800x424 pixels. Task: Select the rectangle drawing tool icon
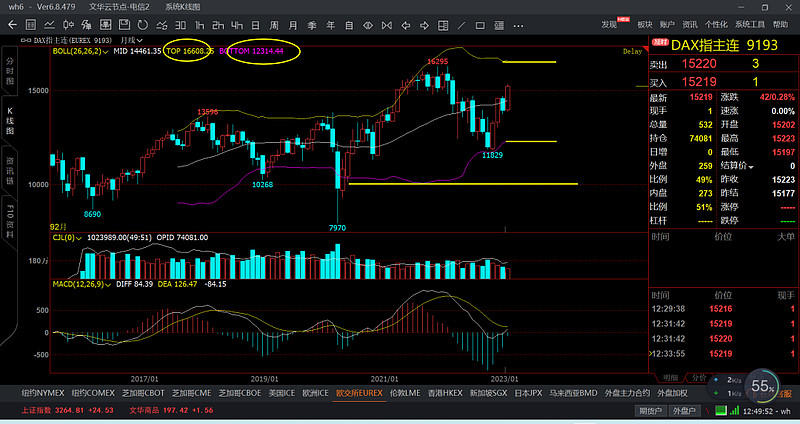(x=480, y=25)
